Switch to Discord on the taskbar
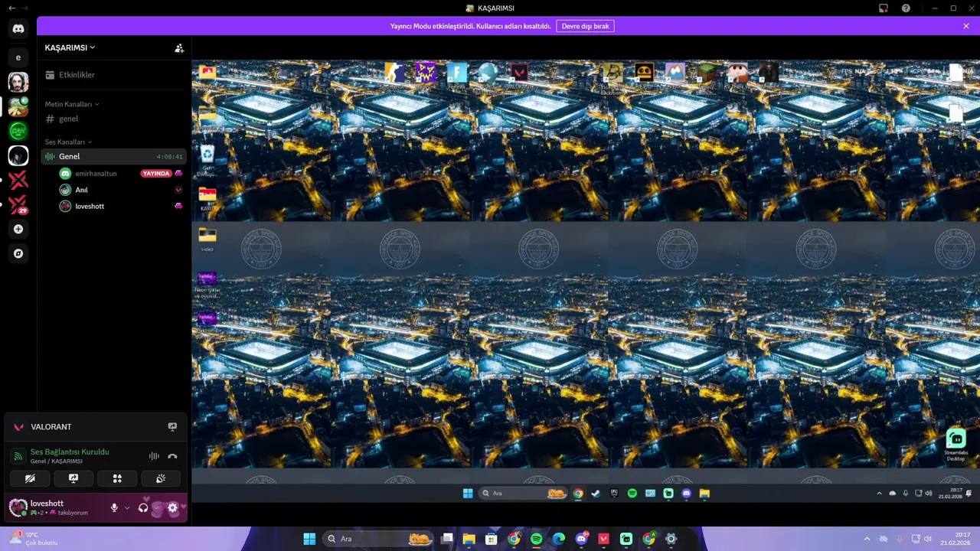 [582, 539]
